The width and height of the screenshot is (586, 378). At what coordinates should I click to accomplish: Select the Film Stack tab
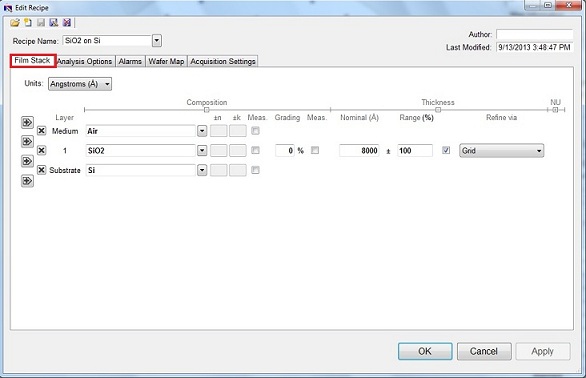point(33,61)
